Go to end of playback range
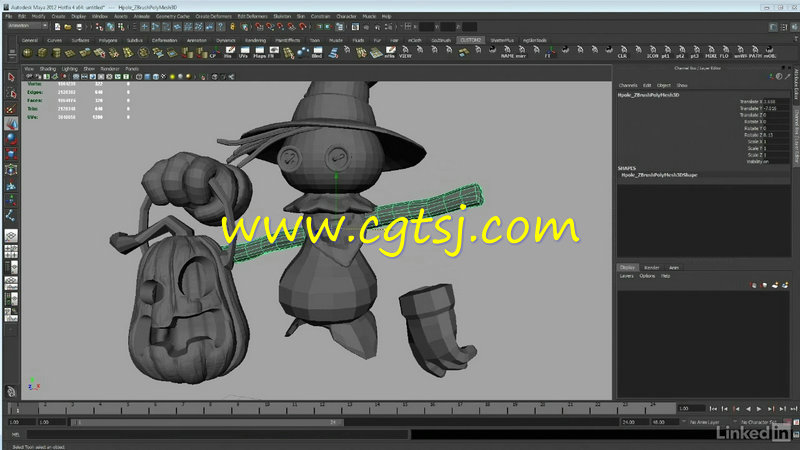This screenshot has height=450, width=800. 793,409
